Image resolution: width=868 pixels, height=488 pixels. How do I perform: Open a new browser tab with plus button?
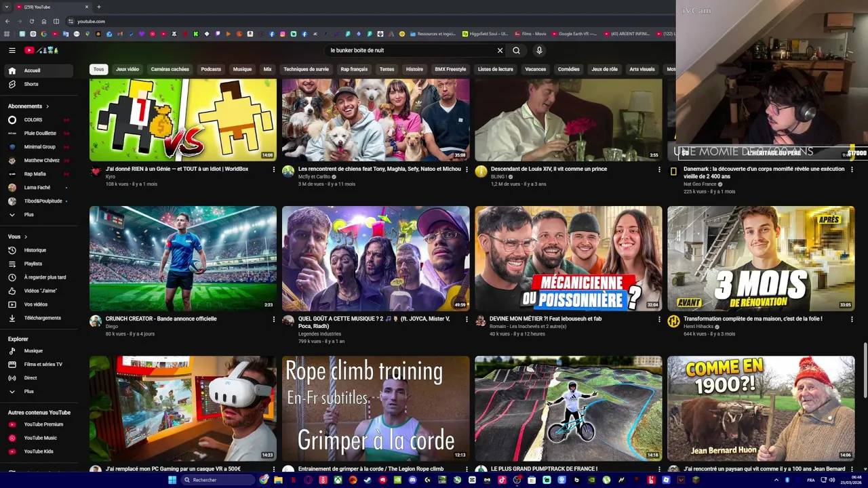coord(99,7)
